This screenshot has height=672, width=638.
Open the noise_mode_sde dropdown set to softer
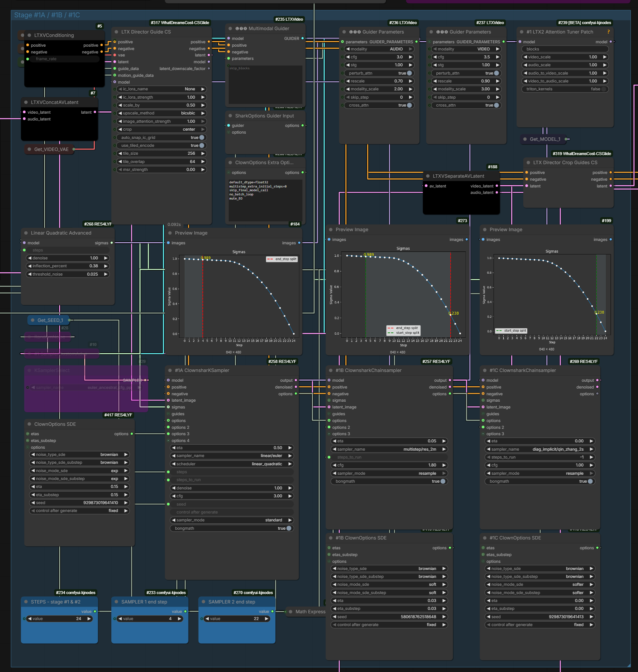pos(540,585)
